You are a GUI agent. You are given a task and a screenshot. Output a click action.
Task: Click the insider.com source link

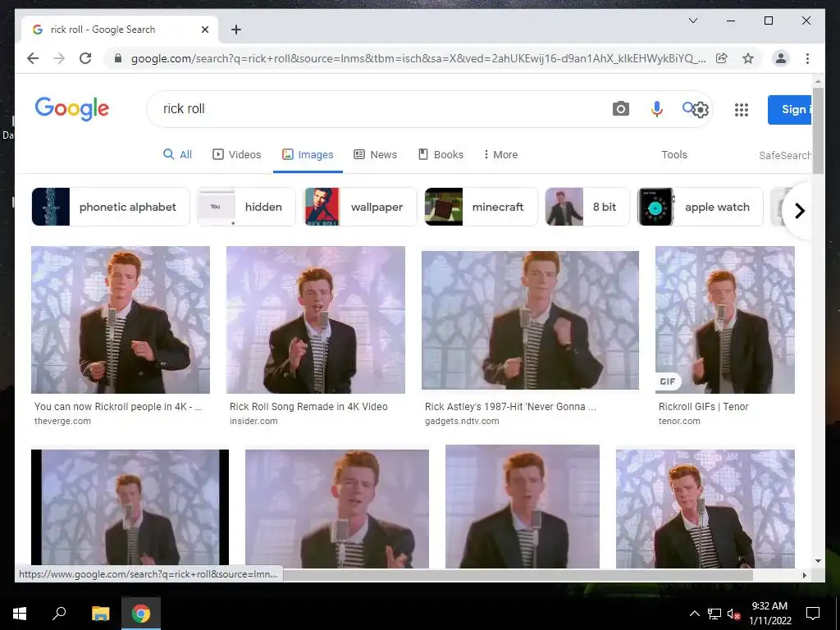point(253,421)
